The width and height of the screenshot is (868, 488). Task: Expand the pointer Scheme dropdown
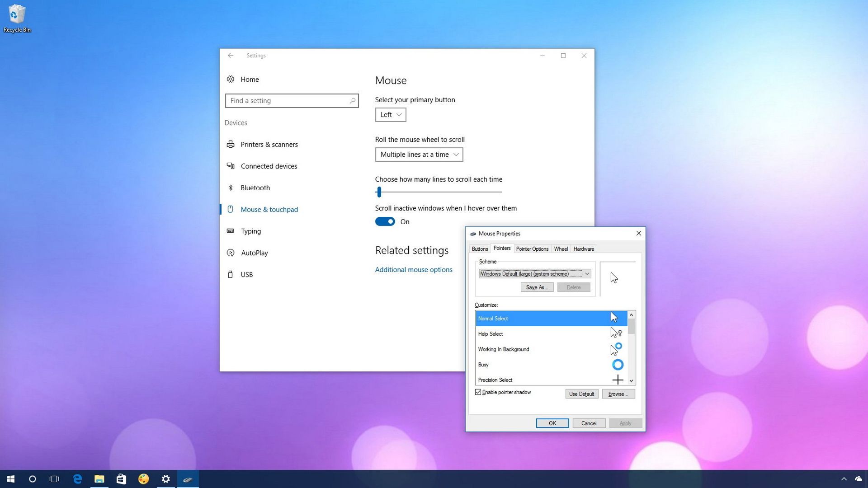[x=586, y=273]
